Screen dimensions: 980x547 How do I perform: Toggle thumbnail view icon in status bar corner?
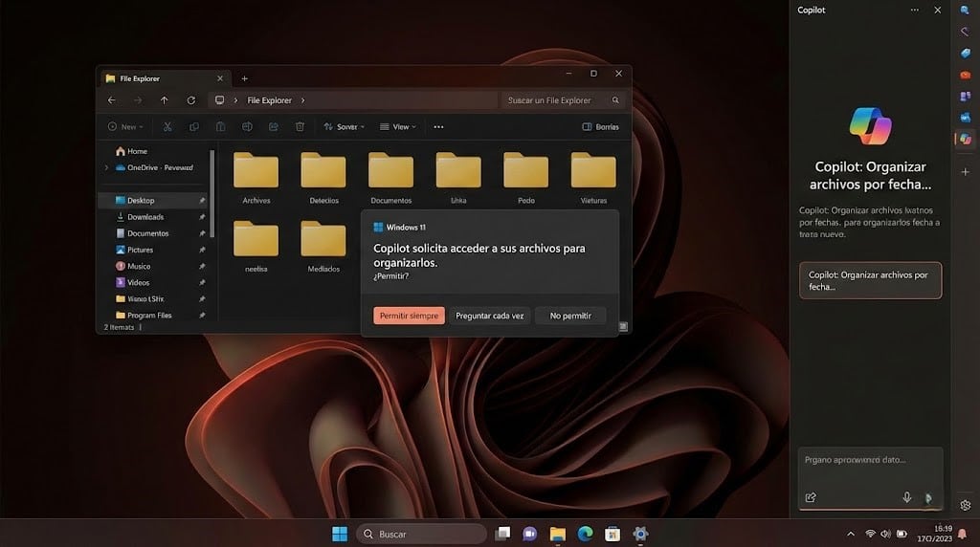tap(623, 327)
